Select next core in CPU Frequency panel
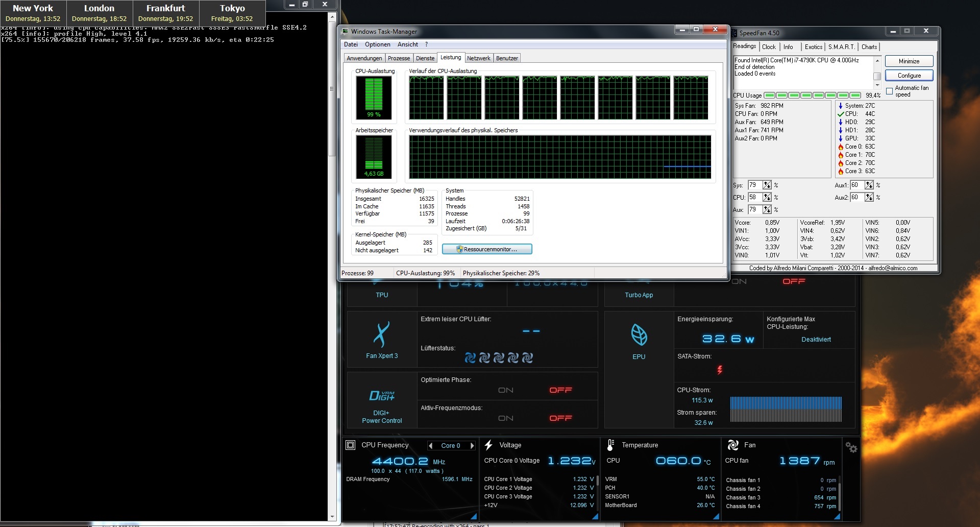This screenshot has width=980, height=527. [472, 446]
